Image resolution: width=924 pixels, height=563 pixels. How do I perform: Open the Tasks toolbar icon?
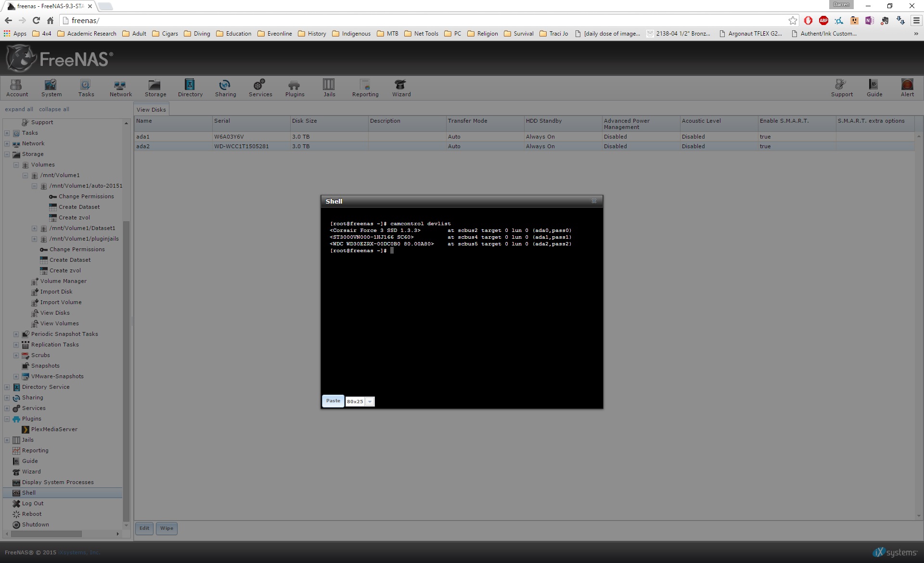(86, 88)
